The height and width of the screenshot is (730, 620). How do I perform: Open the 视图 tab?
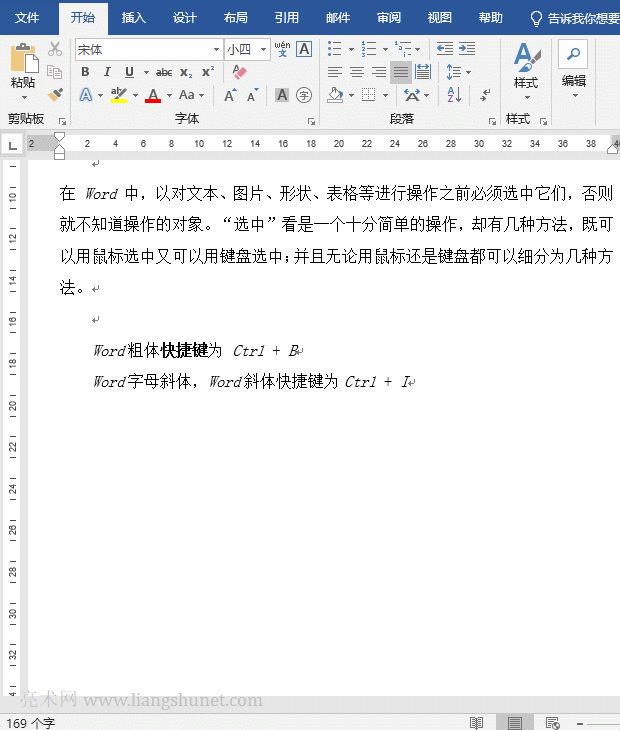[x=440, y=18]
